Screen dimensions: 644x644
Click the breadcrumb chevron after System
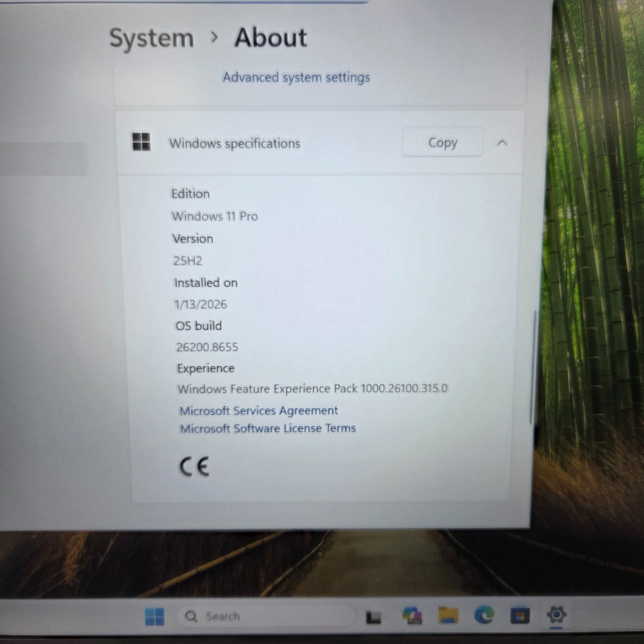pyautogui.click(x=215, y=37)
